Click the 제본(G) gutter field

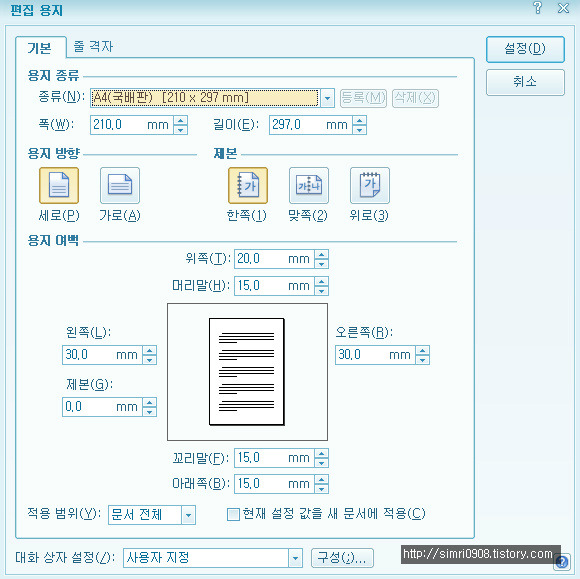point(102,407)
